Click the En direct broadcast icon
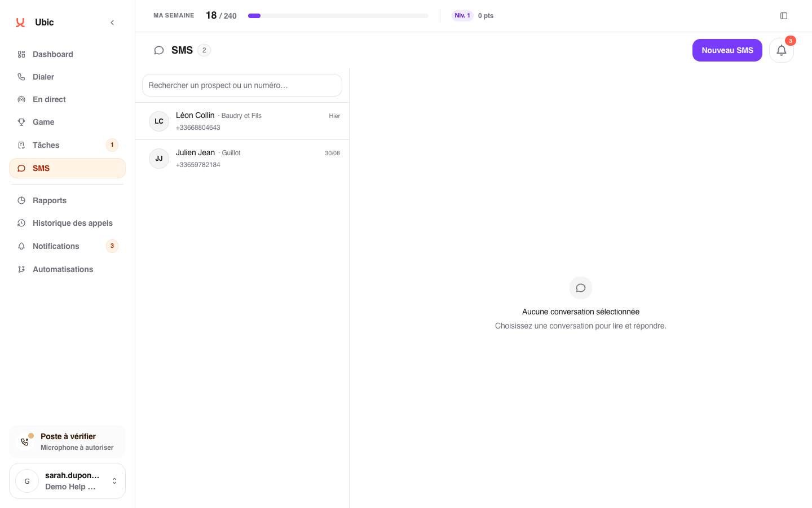The image size is (812, 508). 21,99
